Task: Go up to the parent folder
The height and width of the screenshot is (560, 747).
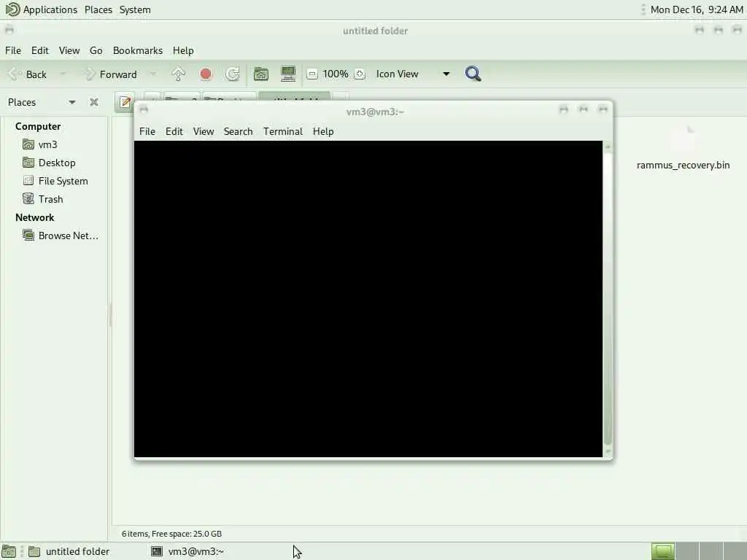Action: pyautogui.click(x=179, y=74)
